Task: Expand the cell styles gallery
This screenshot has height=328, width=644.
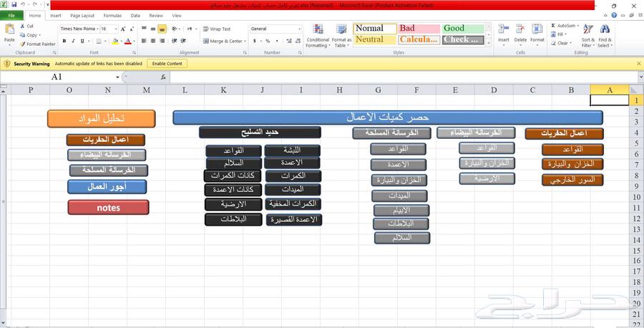Action: tap(489, 43)
